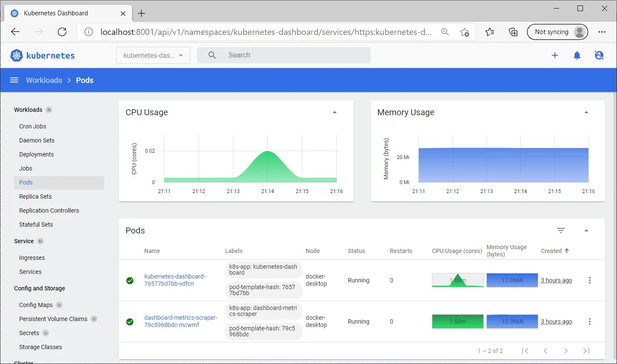Open the three-dot menu for kubernetes-dashboard pod
This screenshot has height=364, width=617.
point(589,280)
